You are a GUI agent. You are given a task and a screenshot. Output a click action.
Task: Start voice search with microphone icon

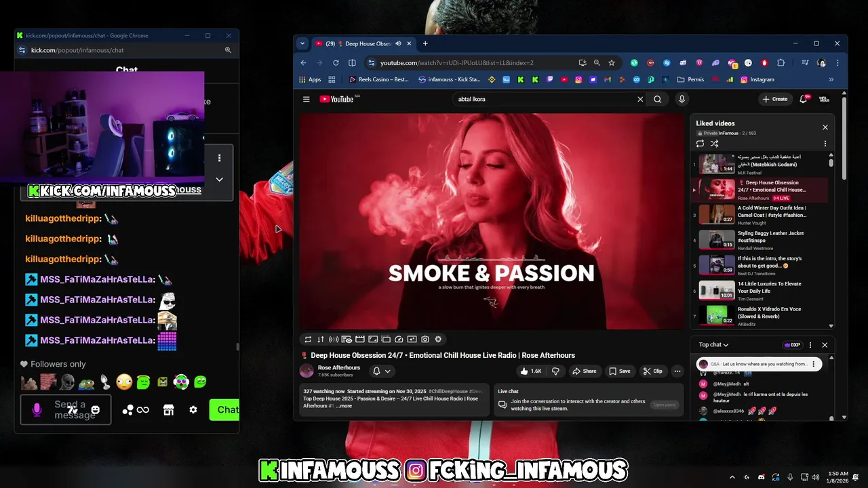tap(682, 99)
